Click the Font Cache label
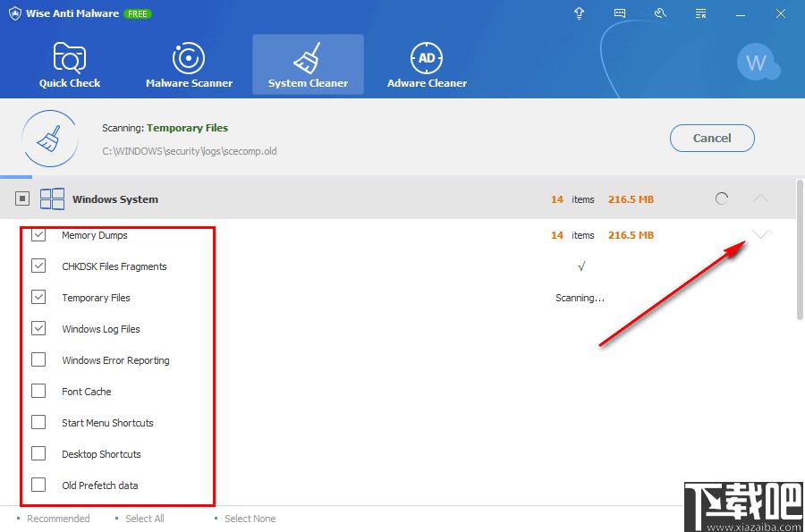The image size is (805, 532). click(x=86, y=392)
